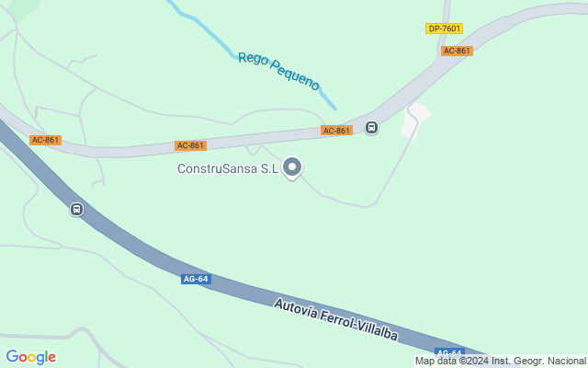Click the AC-861 shield just below DP-7601
This screenshot has height=368, width=588.
(457, 51)
